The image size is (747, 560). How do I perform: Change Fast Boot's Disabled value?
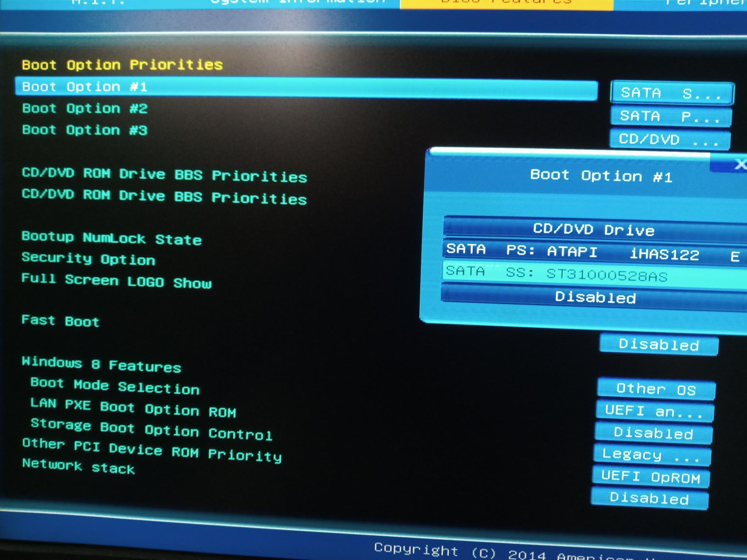659,345
